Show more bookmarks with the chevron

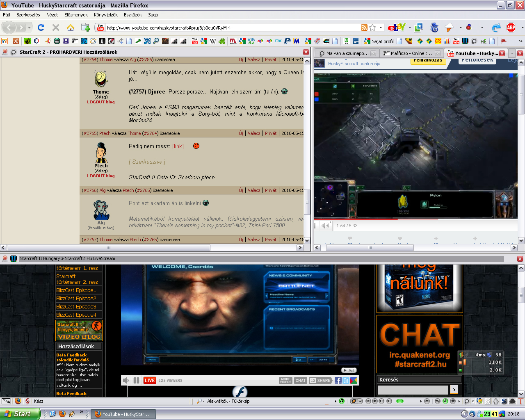point(520,41)
